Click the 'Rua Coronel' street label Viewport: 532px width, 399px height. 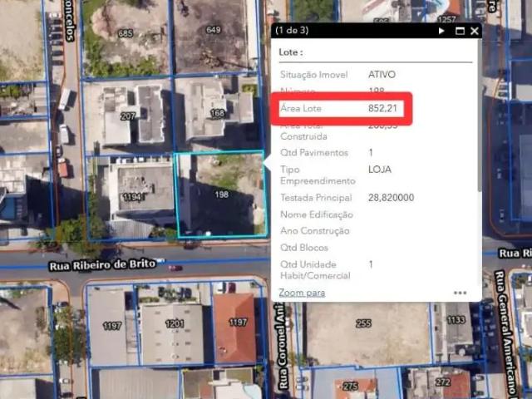tap(282, 346)
